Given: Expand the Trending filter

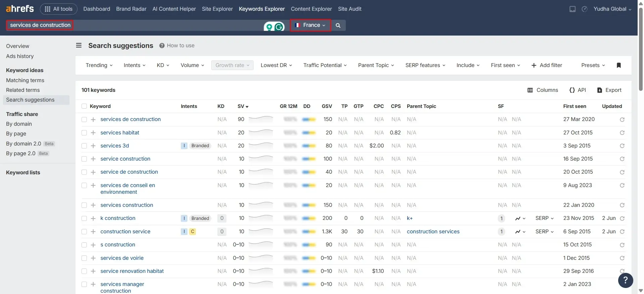Looking at the screenshot, I should (99, 65).
